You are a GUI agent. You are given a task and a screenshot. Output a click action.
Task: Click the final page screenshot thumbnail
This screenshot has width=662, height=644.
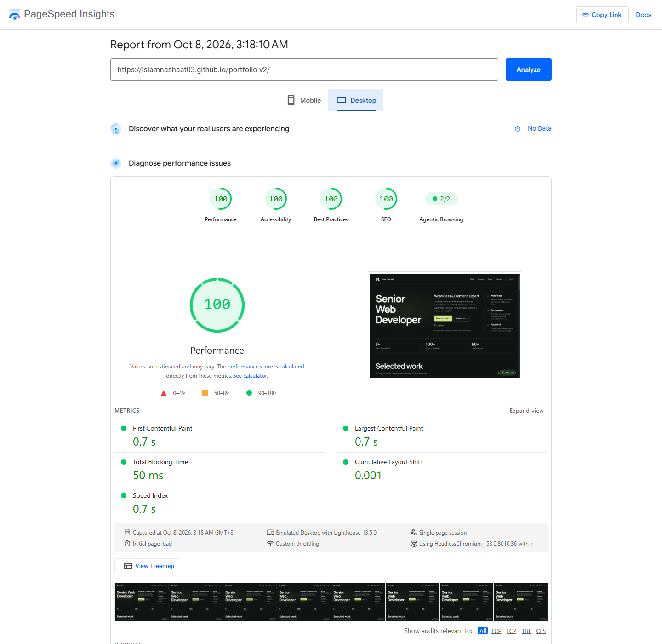click(x=445, y=326)
